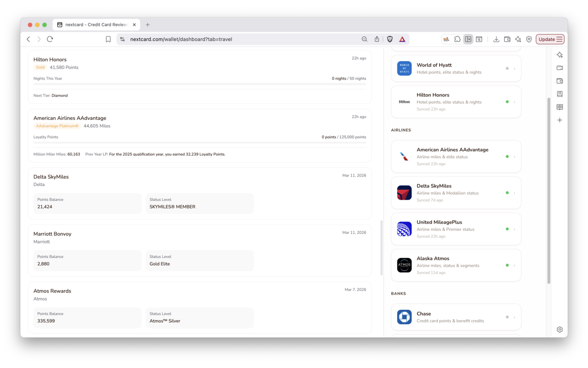The width and height of the screenshot is (588, 368).
Task: Select the nextcard browser tab
Action: point(96,25)
